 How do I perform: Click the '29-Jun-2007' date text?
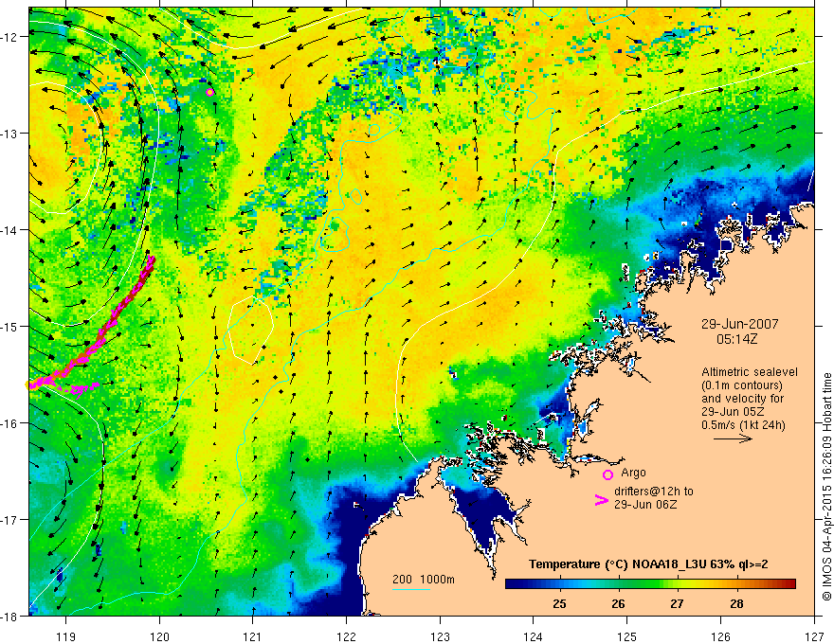click(x=739, y=324)
